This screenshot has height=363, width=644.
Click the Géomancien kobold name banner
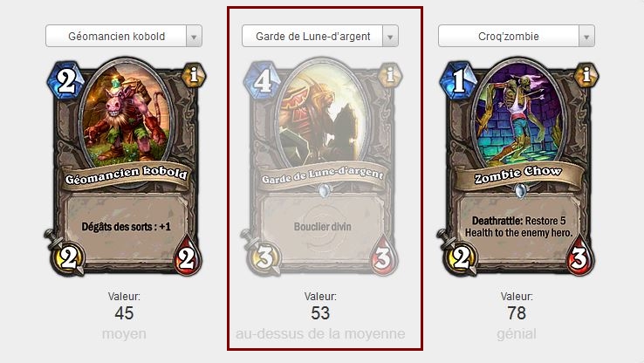[126, 176]
